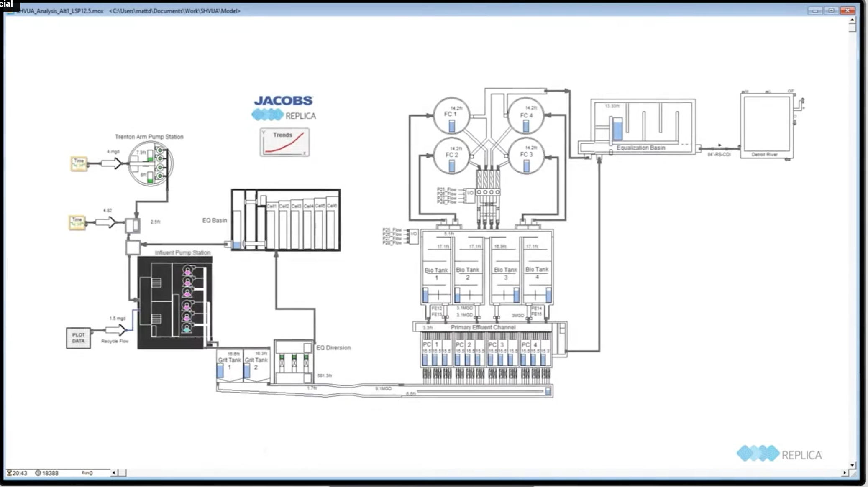Open the Influent Pump Station block
This screenshot has width=868, height=487.
tap(175, 303)
